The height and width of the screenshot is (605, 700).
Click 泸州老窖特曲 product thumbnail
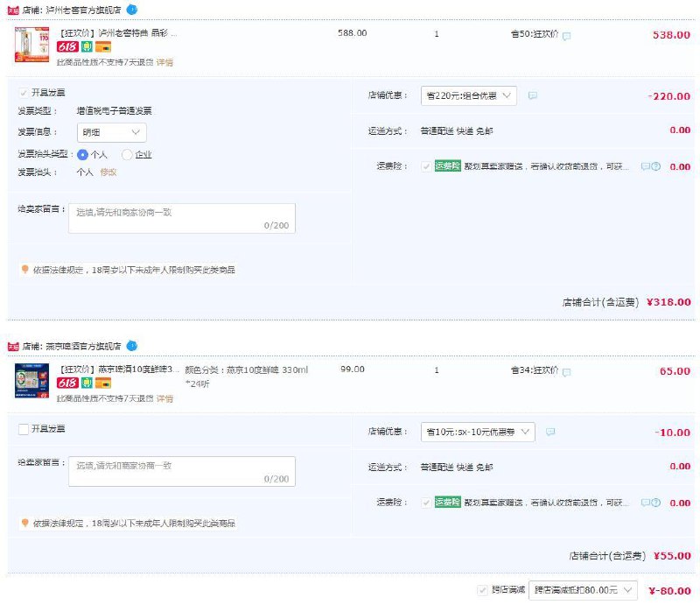tap(31, 45)
